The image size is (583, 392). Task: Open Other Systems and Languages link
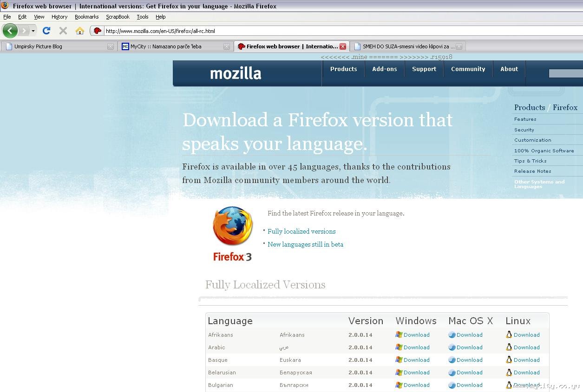click(x=539, y=184)
